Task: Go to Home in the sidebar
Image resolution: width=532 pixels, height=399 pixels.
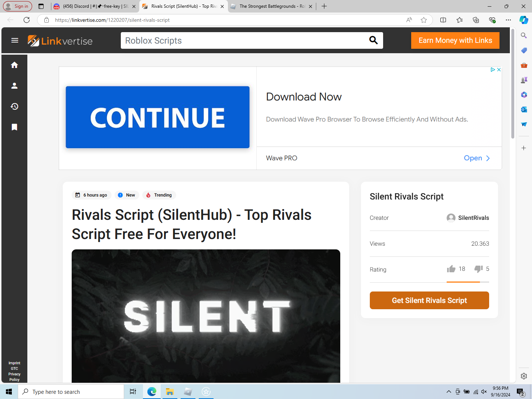Action: click(x=14, y=65)
